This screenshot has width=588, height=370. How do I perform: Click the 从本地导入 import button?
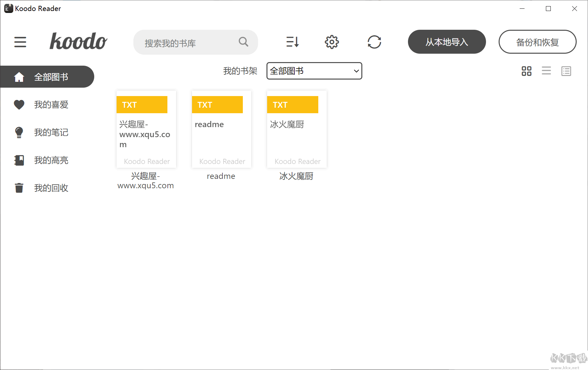447,42
